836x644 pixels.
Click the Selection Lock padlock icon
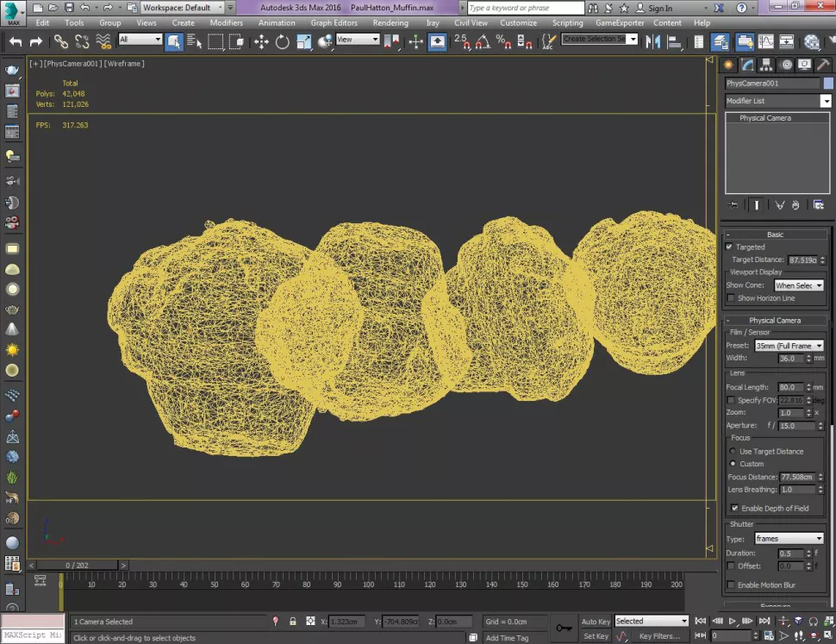pyautogui.click(x=293, y=621)
